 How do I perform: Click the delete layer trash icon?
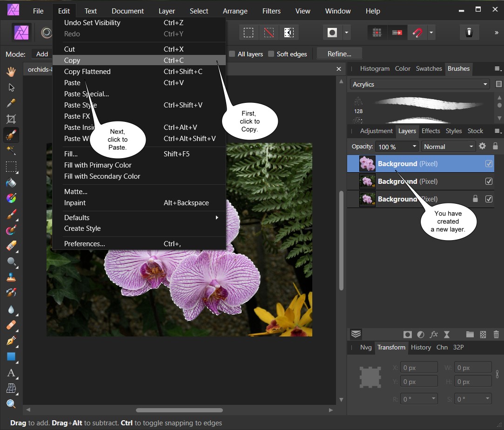click(x=496, y=334)
